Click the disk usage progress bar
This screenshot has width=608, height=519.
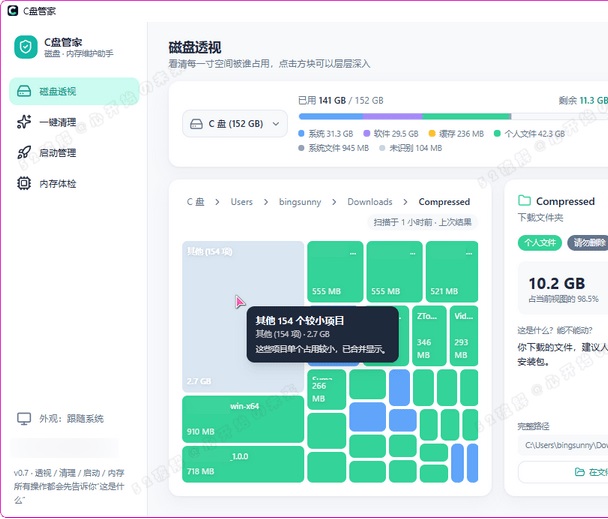click(x=453, y=116)
